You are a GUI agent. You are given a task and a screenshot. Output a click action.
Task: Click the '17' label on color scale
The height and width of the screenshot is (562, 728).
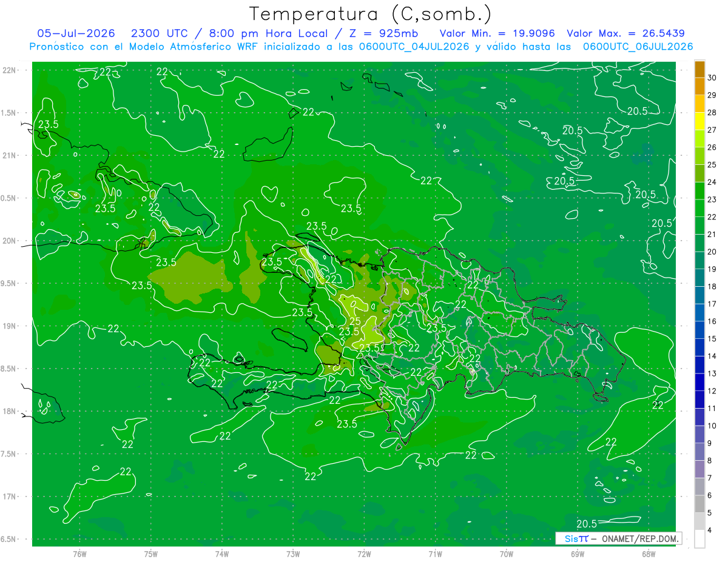pyautogui.click(x=712, y=304)
